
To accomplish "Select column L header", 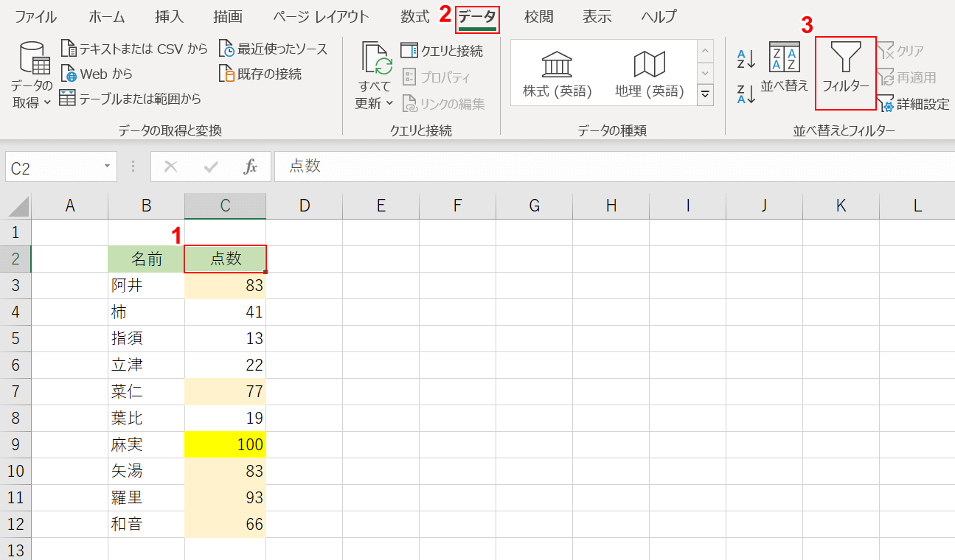I will pos(918,206).
